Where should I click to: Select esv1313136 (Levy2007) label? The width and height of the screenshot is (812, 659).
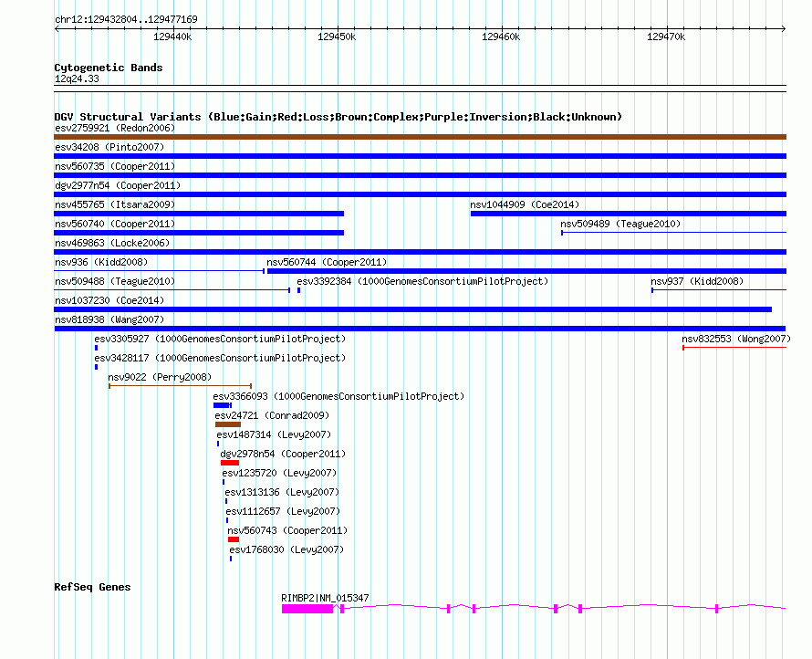pos(282,492)
